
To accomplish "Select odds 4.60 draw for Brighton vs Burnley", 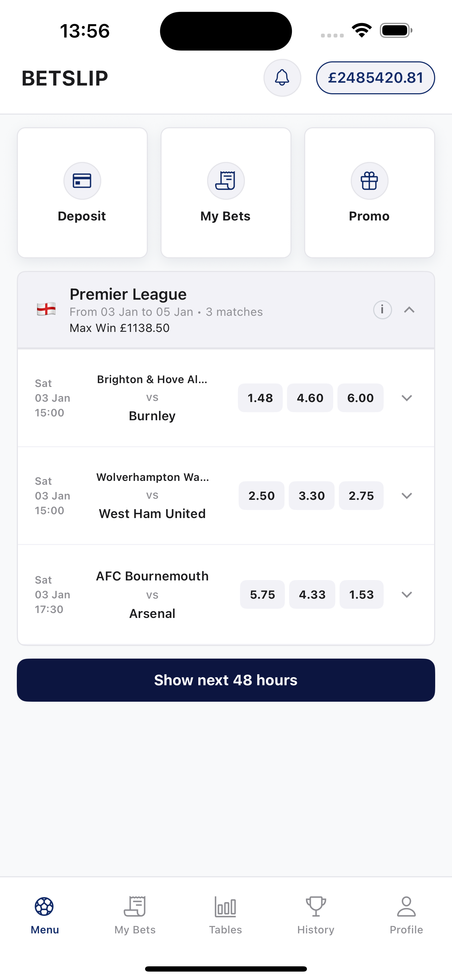I will pos(310,398).
